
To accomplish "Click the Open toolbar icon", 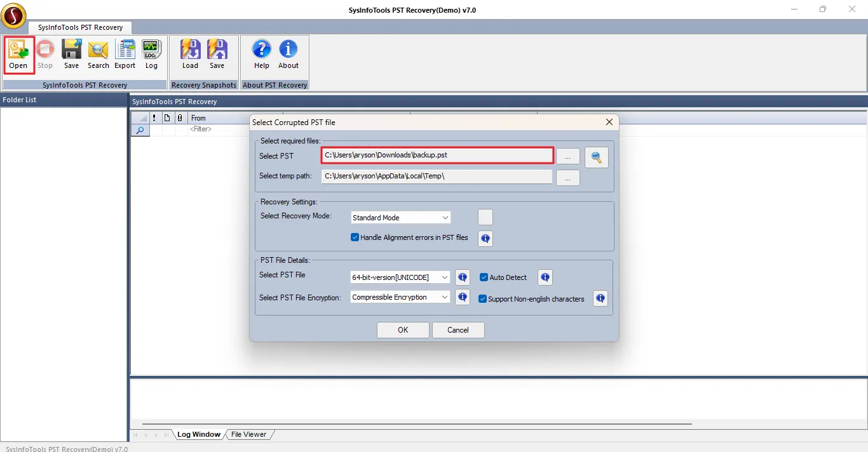I will coord(18,55).
